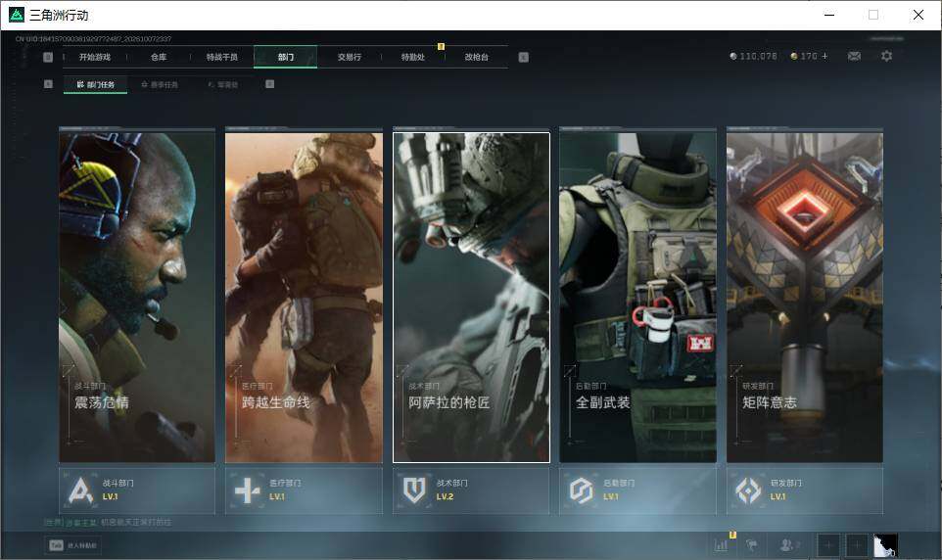Screen dimensions: 942x560
Task: Minimize the 三角洲行动 window
Action: 829,15
